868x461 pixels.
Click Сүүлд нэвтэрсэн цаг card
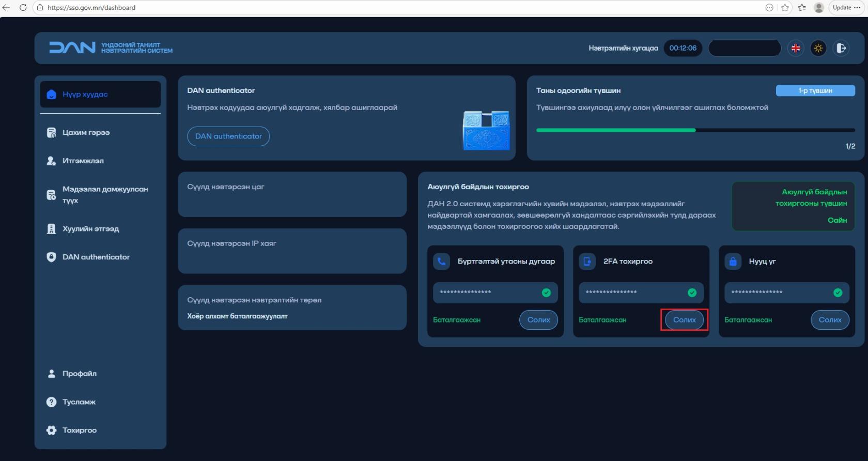292,194
